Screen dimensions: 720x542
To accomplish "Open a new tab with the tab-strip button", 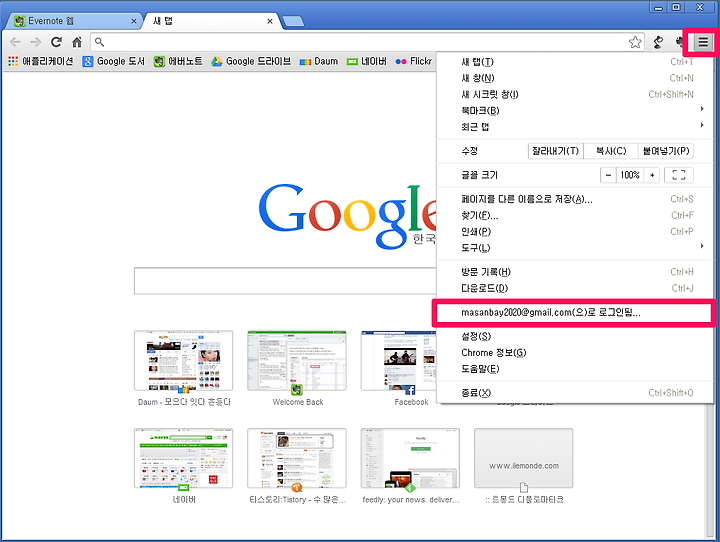I will (x=293, y=21).
